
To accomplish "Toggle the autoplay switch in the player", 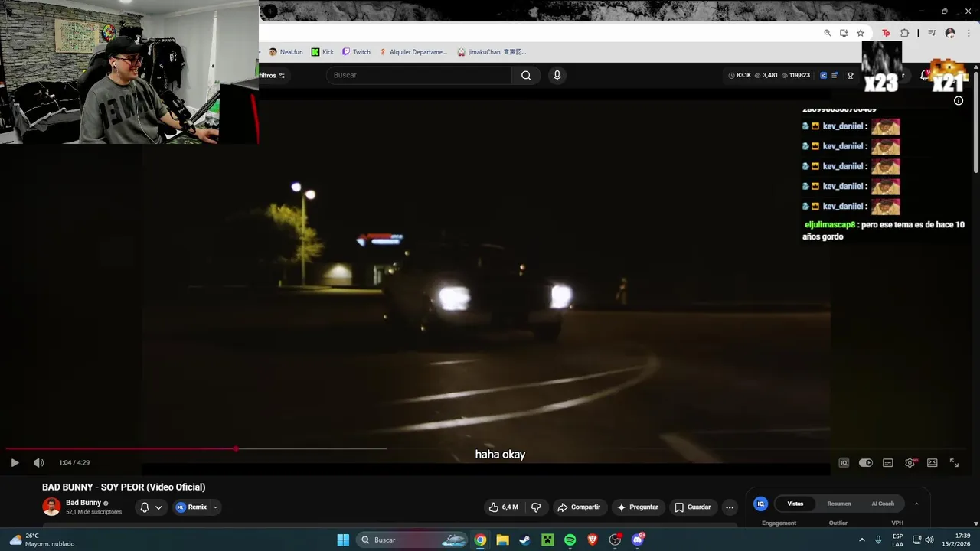I will pos(866,462).
